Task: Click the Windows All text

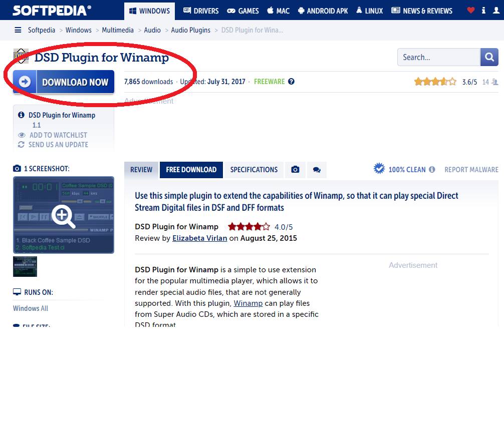Action: click(x=31, y=308)
